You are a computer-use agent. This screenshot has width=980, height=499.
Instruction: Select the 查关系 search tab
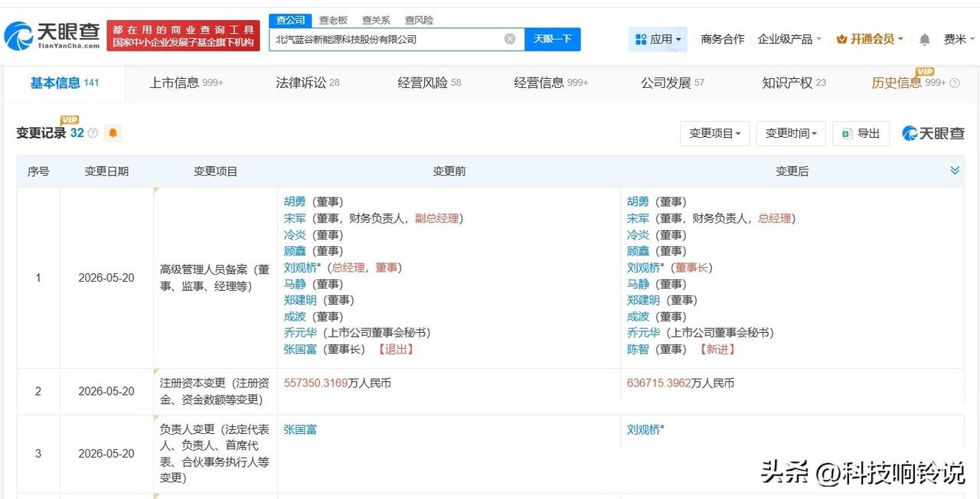point(376,20)
